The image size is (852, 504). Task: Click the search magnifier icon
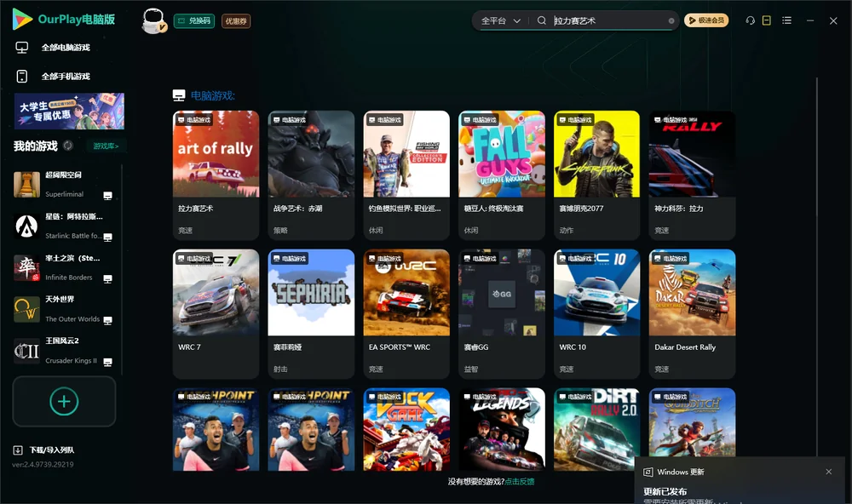pos(541,20)
